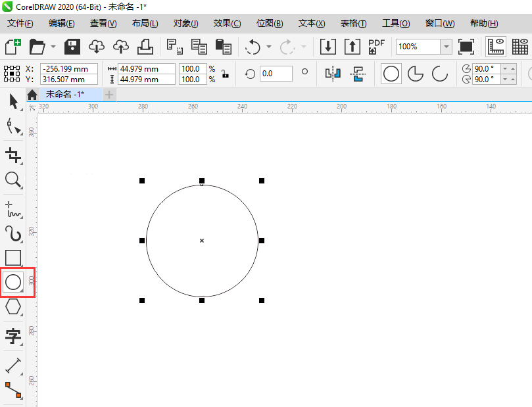Click the rotation angle input field

(x=276, y=74)
